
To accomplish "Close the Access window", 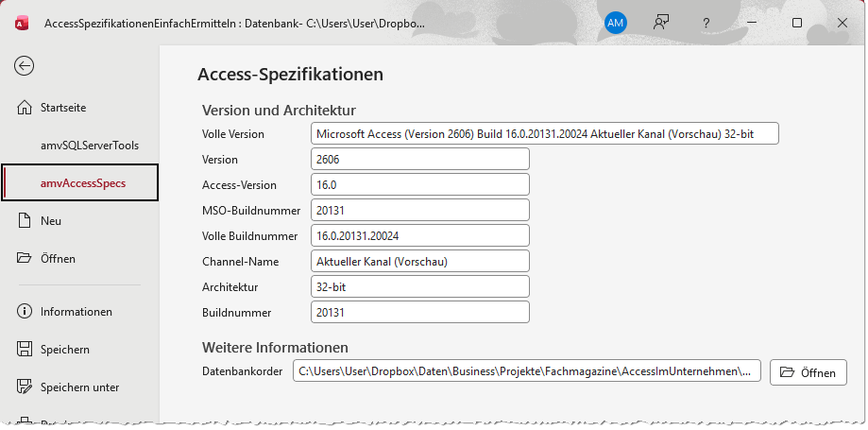I will 842,23.
